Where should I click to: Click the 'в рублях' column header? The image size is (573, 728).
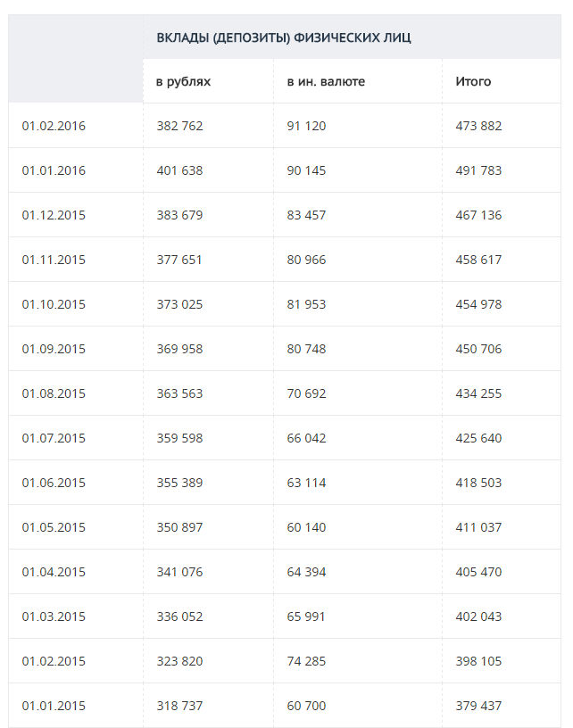184,81
